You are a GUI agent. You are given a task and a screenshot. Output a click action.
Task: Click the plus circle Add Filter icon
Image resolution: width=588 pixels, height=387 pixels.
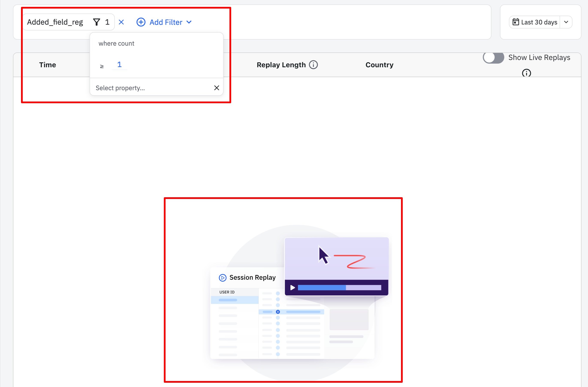141,22
